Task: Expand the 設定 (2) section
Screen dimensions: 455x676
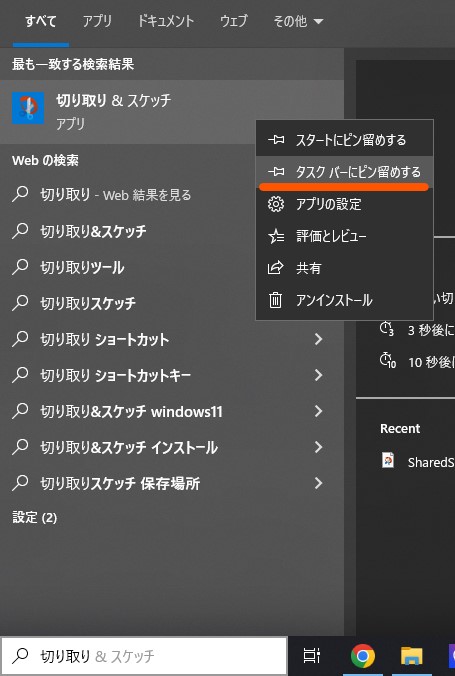Action: point(35,517)
